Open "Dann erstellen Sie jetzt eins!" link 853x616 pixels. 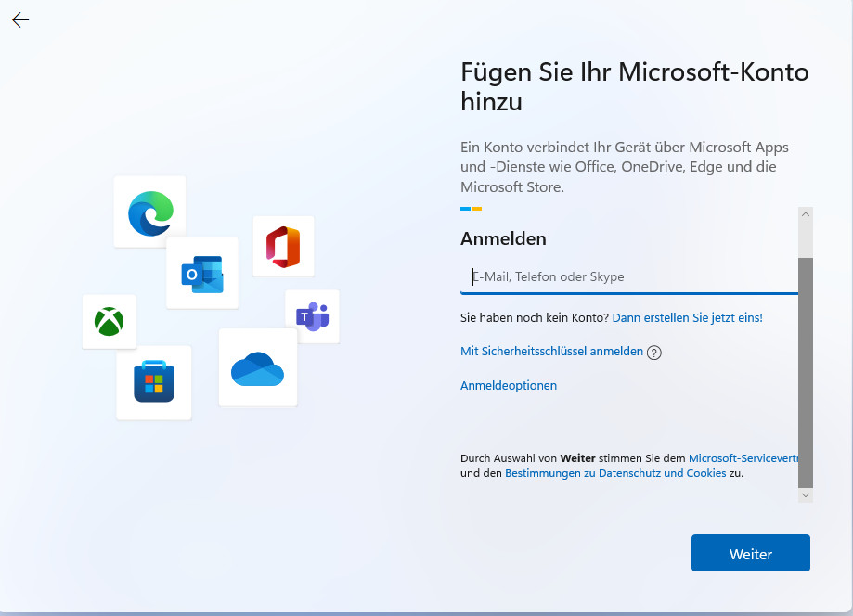pyautogui.click(x=687, y=317)
